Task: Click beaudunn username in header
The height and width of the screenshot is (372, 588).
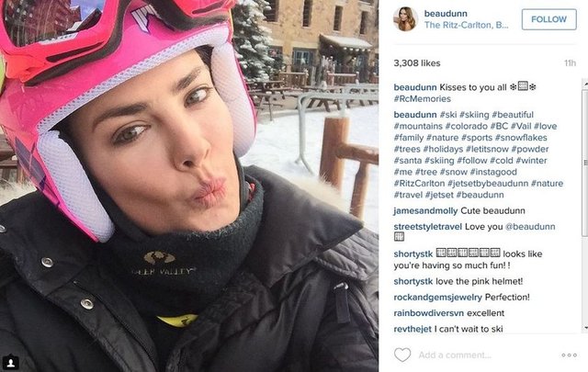Action: click(446, 14)
